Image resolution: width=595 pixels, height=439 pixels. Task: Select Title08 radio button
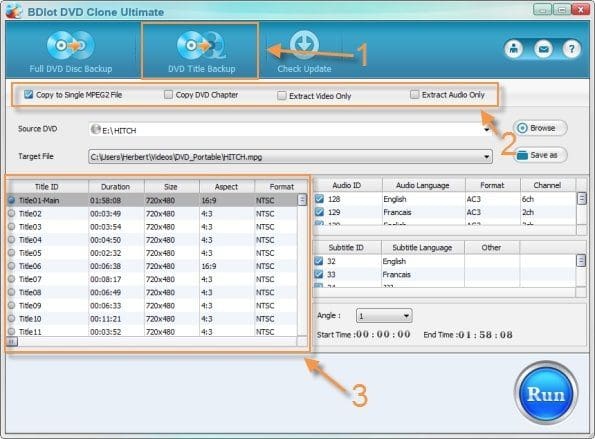pyautogui.click(x=11, y=292)
